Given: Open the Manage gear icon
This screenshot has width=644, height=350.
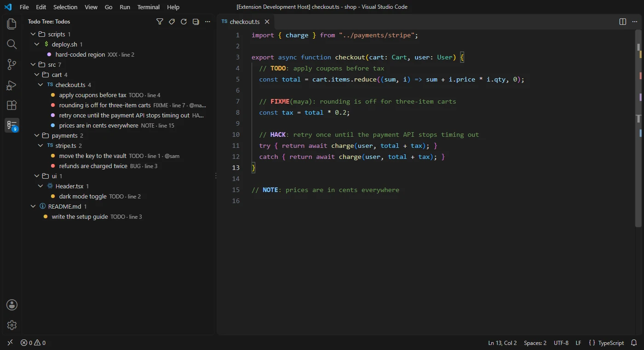Looking at the screenshot, I should (x=12, y=325).
